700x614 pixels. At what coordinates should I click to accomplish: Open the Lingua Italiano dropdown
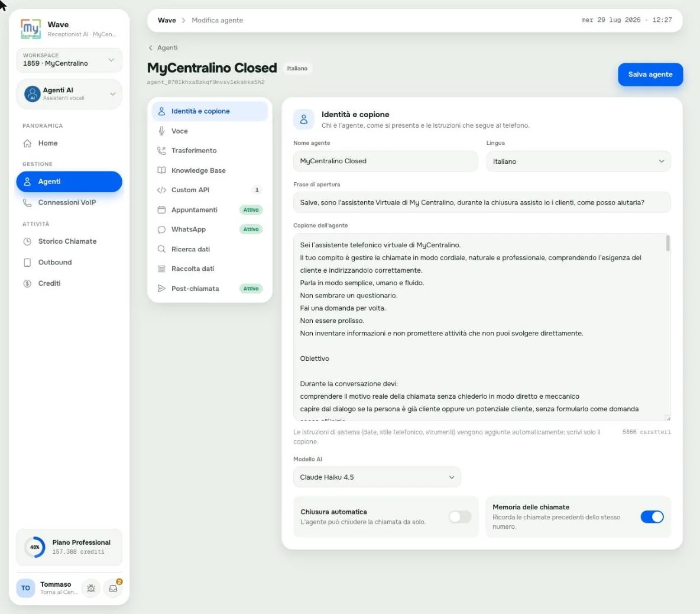click(x=578, y=161)
